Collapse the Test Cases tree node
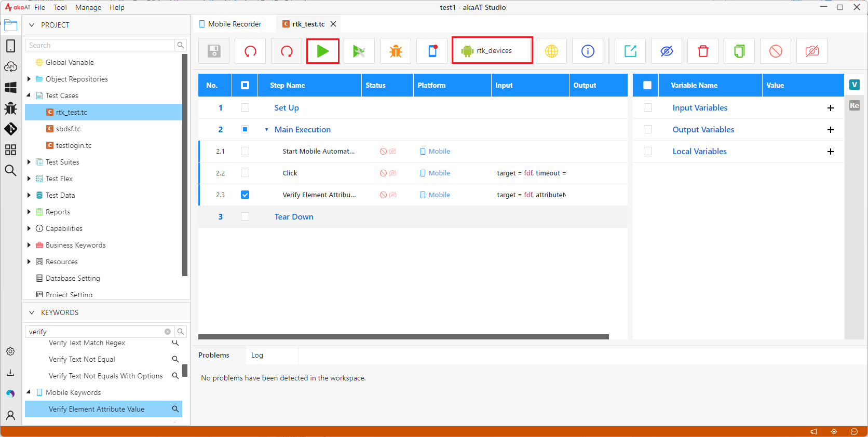868x437 pixels. (29, 95)
